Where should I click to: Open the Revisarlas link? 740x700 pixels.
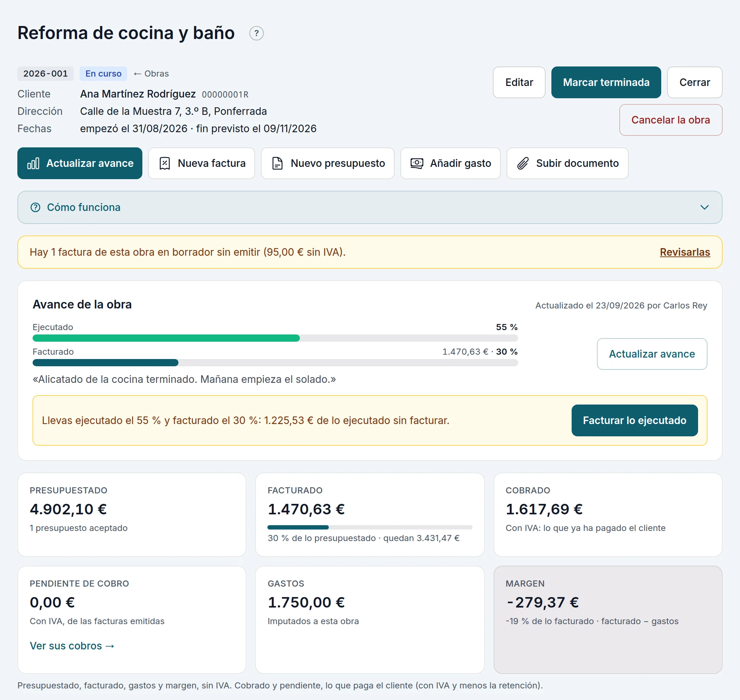click(x=685, y=252)
